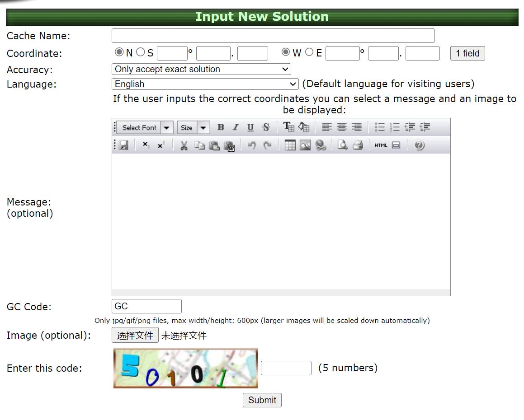Image resolution: width=524 pixels, height=420 pixels.
Task: Click the strikethrough text icon
Action: point(266,127)
